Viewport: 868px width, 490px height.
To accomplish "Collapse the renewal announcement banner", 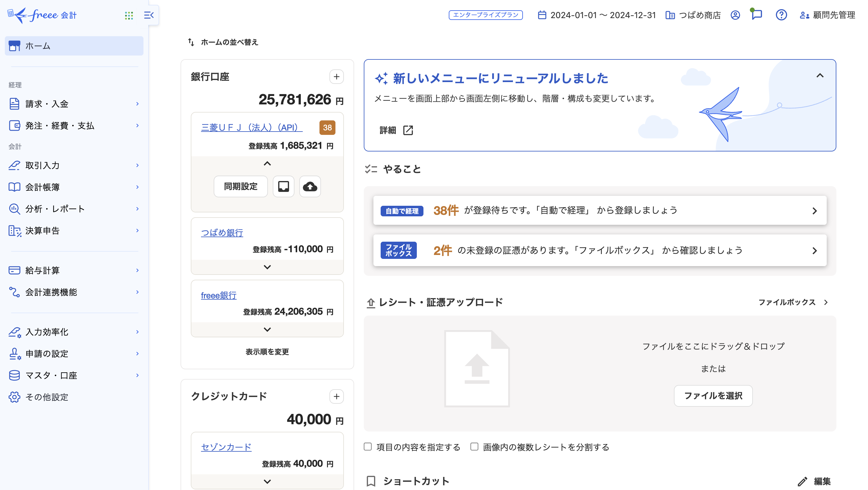I will (x=819, y=75).
